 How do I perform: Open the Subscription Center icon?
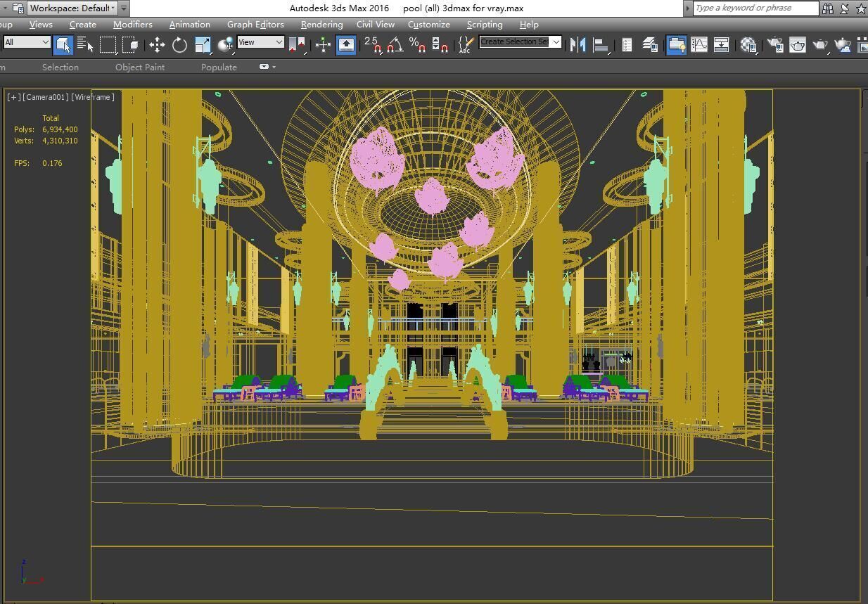pyautogui.click(x=845, y=8)
